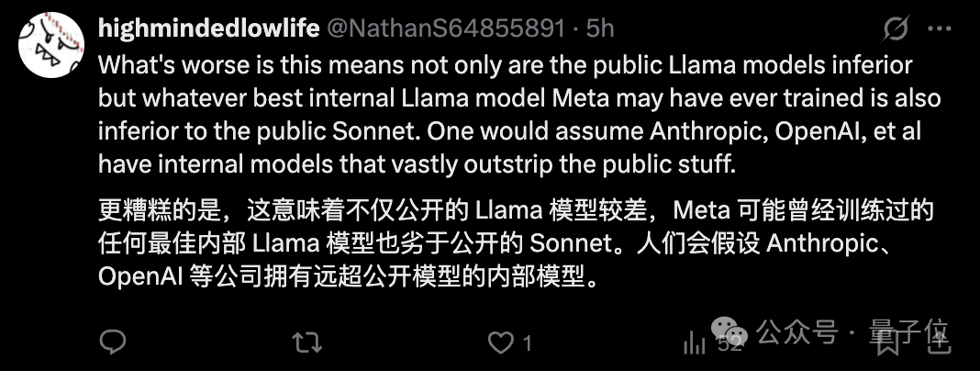Click the reply speech bubble icon
Image resolution: width=980 pixels, height=371 pixels.
point(112,343)
